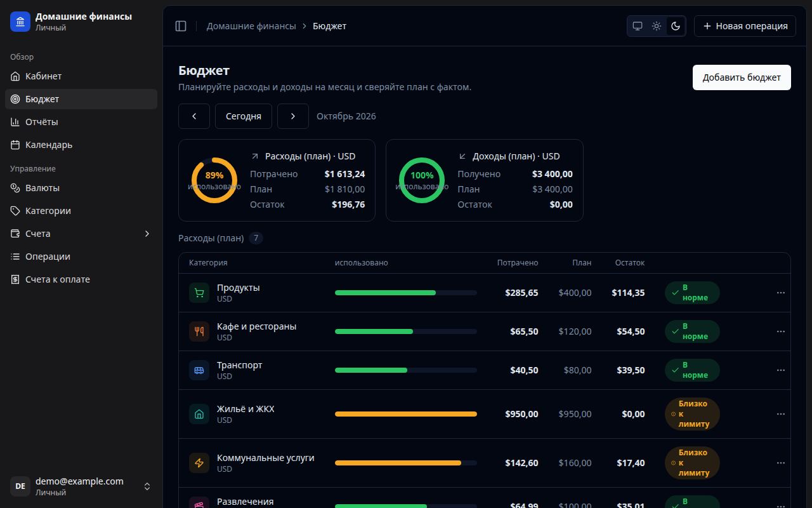Switch to light theme
The image size is (812, 508).
[x=657, y=26]
